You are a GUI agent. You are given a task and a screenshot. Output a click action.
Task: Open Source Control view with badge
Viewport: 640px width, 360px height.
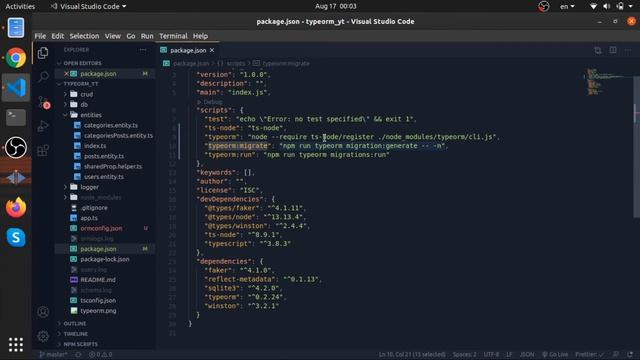coord(43,102)
